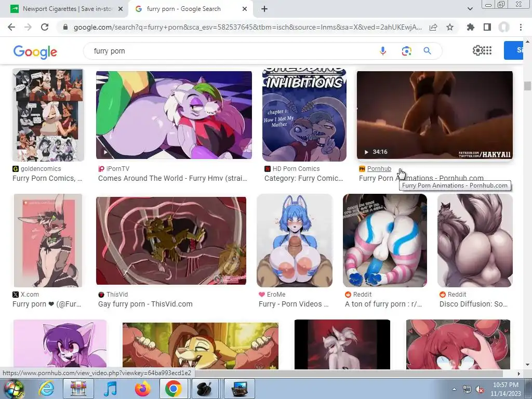Switch to Chrome in the taskbar
532x399 pixels.
[174, 389]
